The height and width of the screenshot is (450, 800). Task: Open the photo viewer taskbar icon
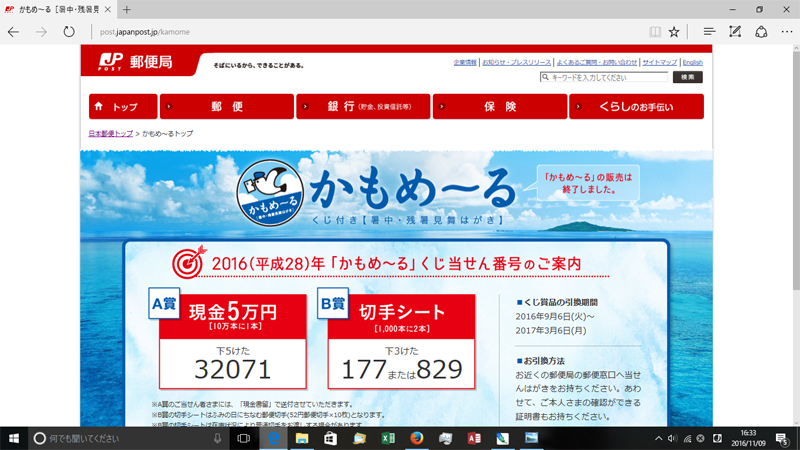531,438
